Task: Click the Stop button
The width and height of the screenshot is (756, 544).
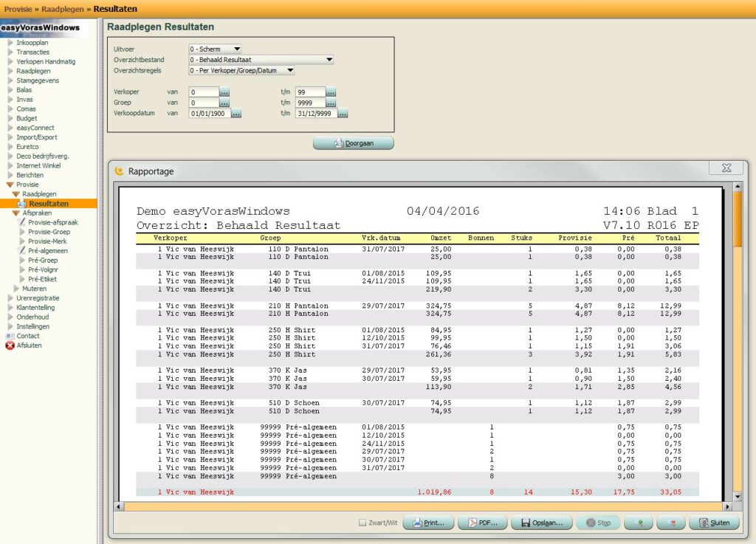Action: [598, 523]
